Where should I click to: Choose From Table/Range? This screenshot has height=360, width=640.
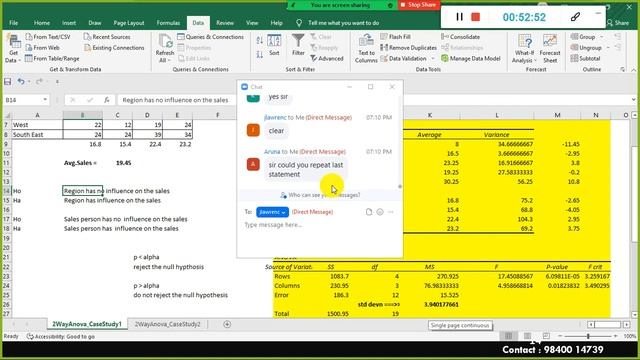[x=52, y=58]
